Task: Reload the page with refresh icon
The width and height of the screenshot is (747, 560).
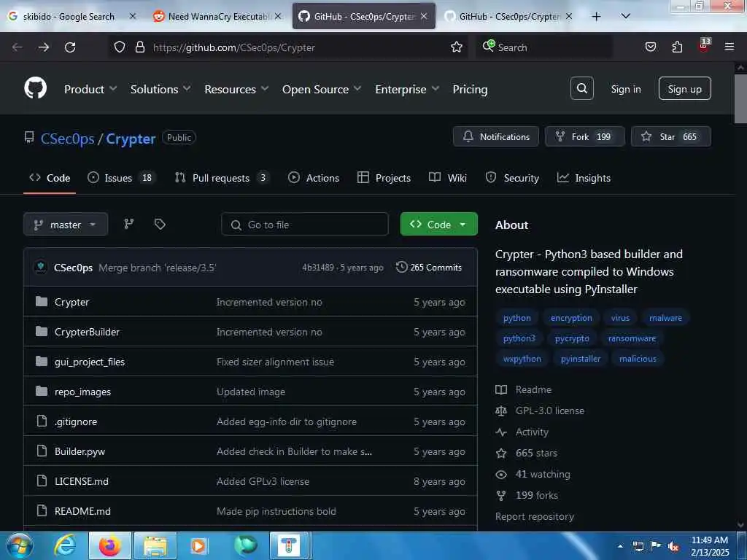Action: pos(70,47)
